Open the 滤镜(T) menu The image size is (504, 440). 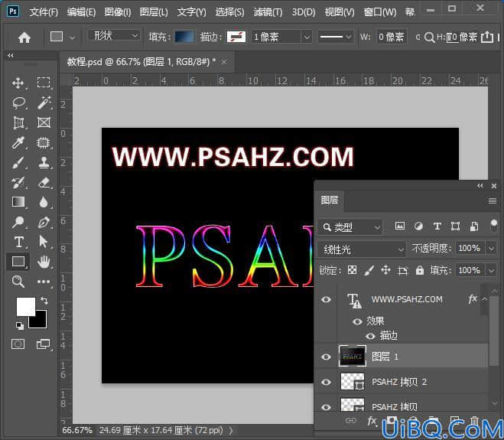pyautogui.click(x=268, y=12)
